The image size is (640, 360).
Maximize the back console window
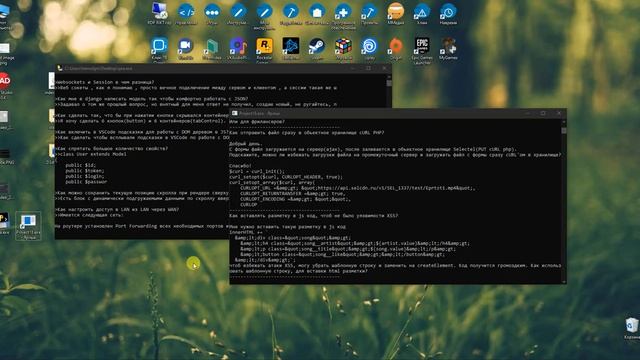click(368, 68)
